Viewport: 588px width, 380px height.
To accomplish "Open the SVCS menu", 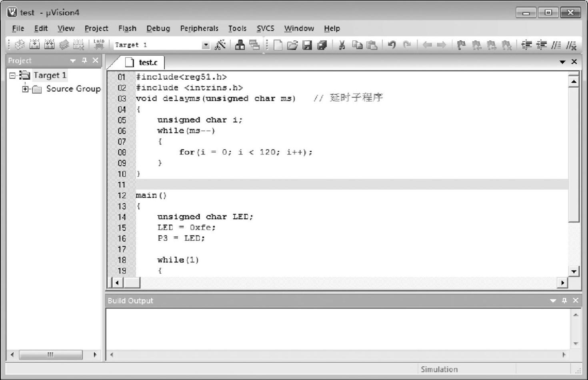I will pos(265,28).
